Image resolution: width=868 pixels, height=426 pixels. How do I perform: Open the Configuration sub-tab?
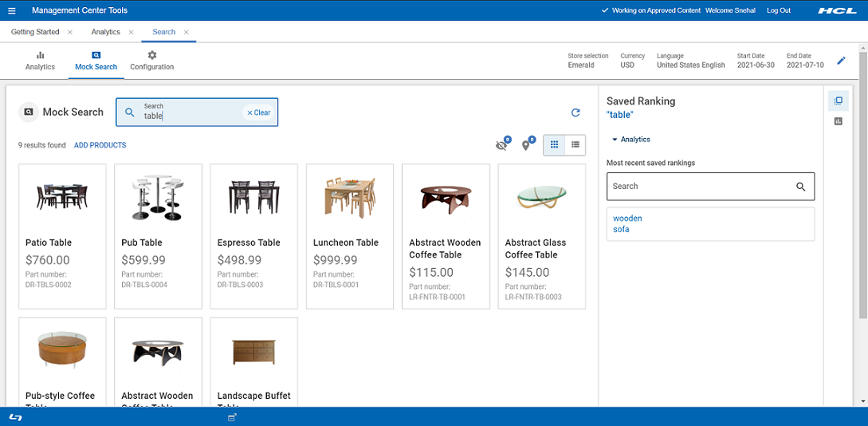152,61
